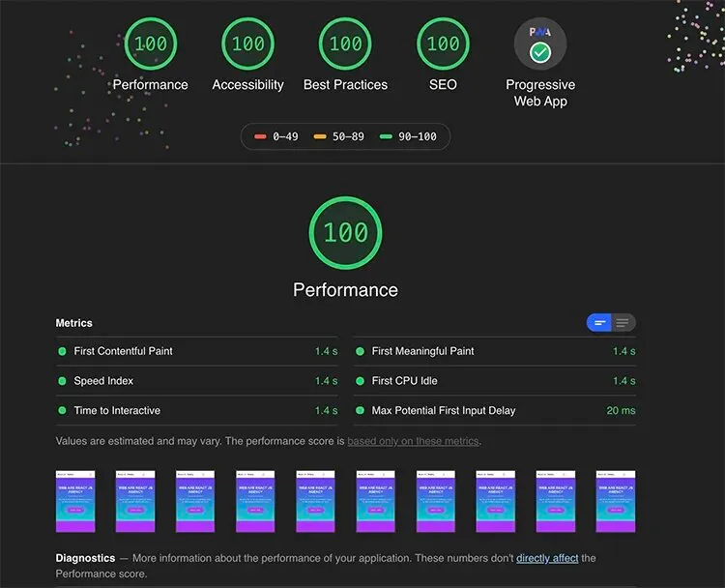Click the green dot beside First Contentful Paint

[62, 351]
